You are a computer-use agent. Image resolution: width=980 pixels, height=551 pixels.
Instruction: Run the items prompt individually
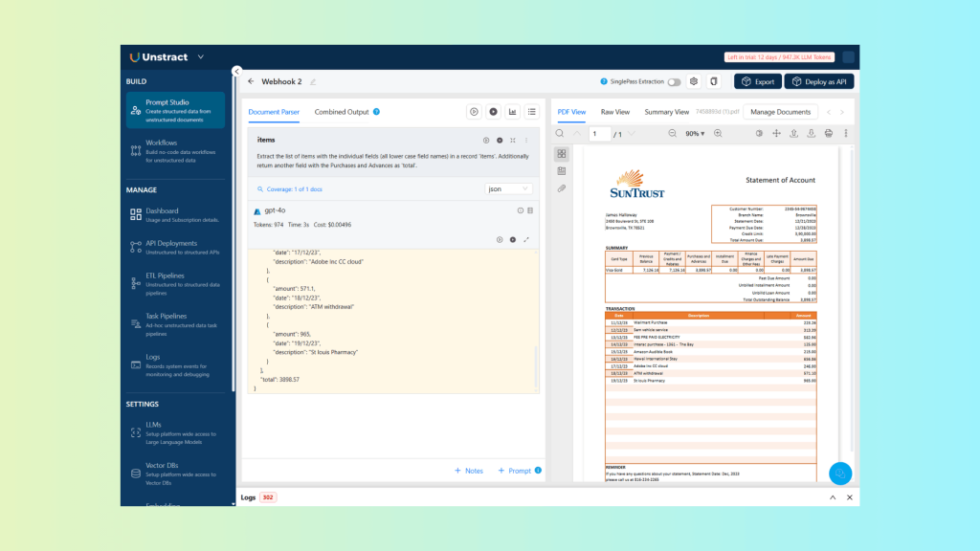click(x=500, y=141)
